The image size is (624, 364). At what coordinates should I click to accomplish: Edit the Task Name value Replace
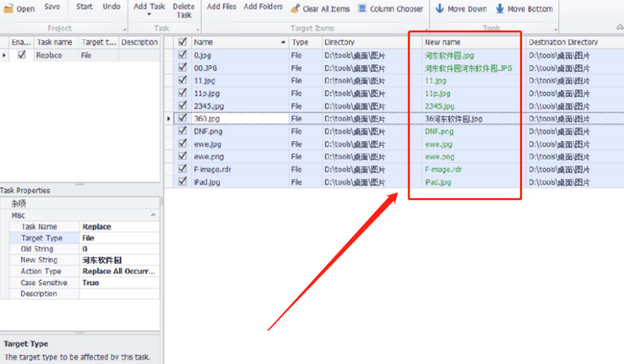click(x=119, y=227)
